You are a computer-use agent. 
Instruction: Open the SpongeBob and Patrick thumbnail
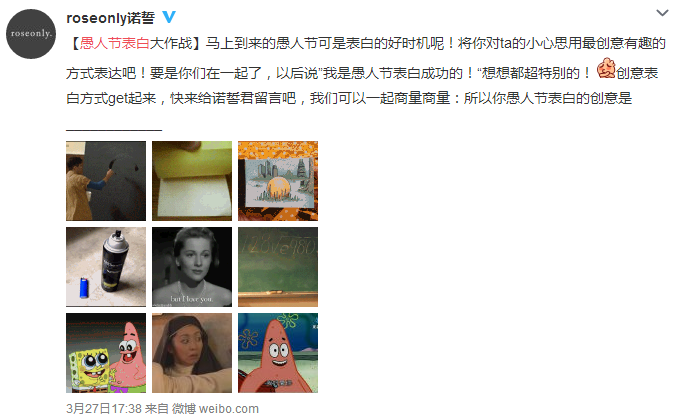106,353
